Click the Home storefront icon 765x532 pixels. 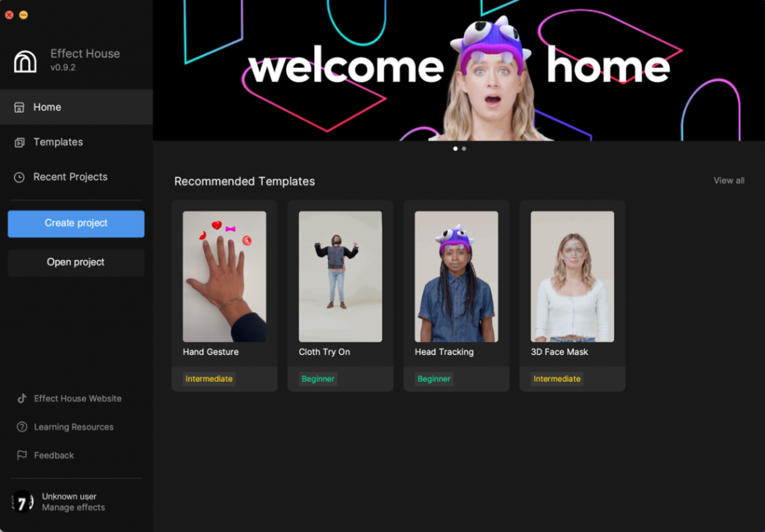(x=19, y=108)
